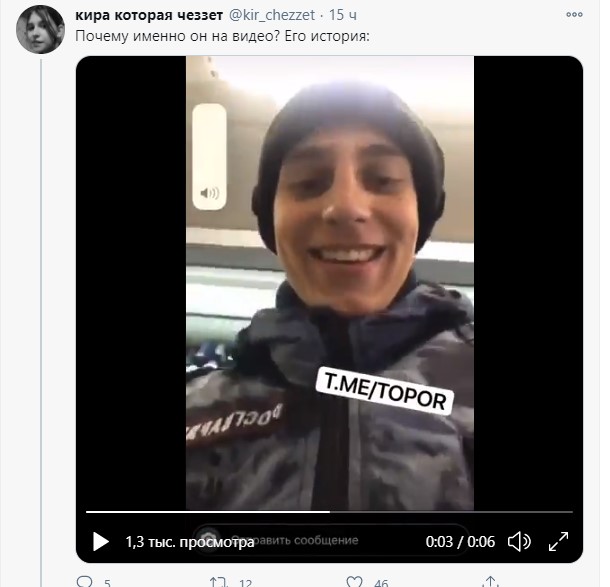Expand the video to fullscreen
The width and height of the screenshot is (610, 587).
tap(559, 542)
